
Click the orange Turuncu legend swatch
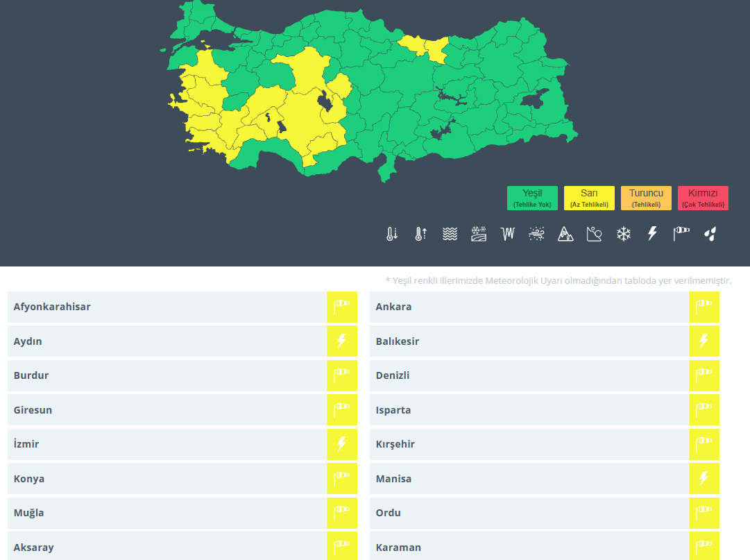click(646, 198)
